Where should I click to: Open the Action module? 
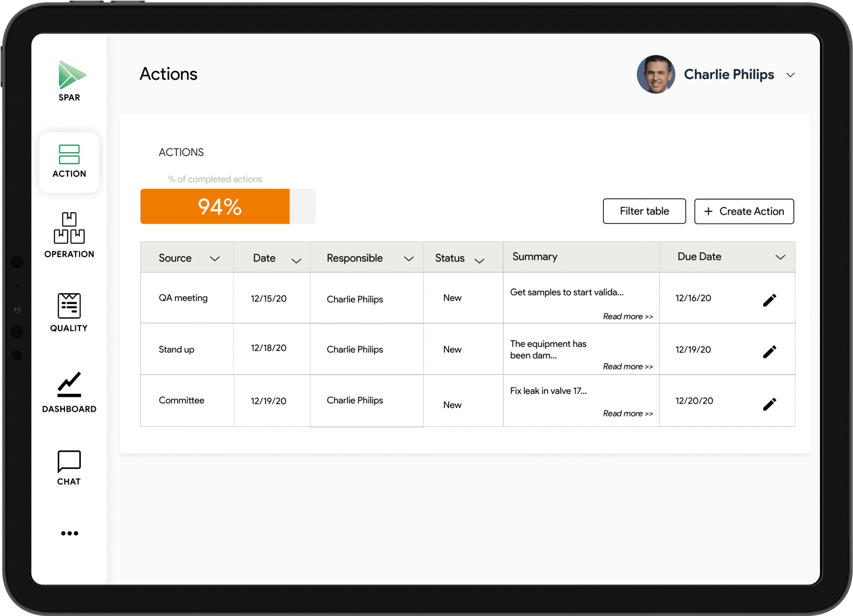coord(69,159)
